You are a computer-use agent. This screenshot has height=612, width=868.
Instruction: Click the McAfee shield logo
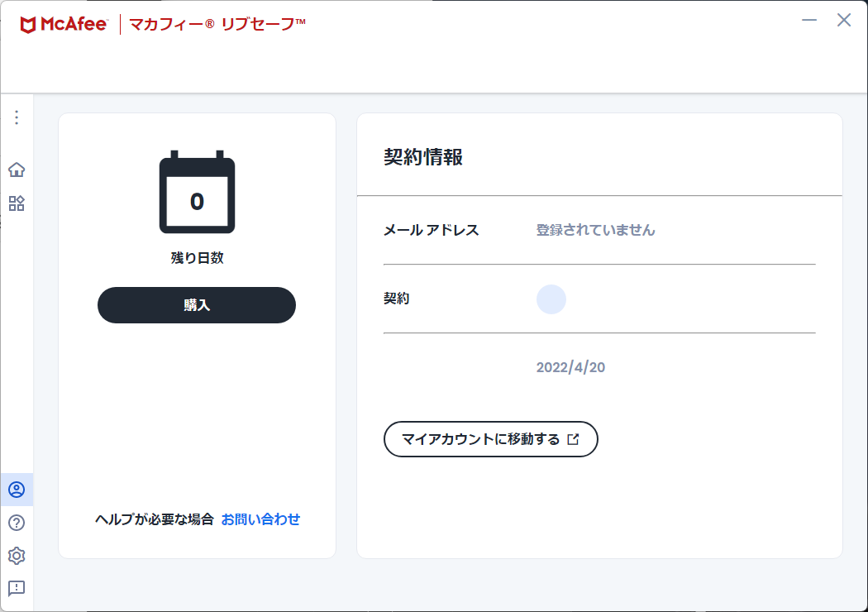point(28,25)
